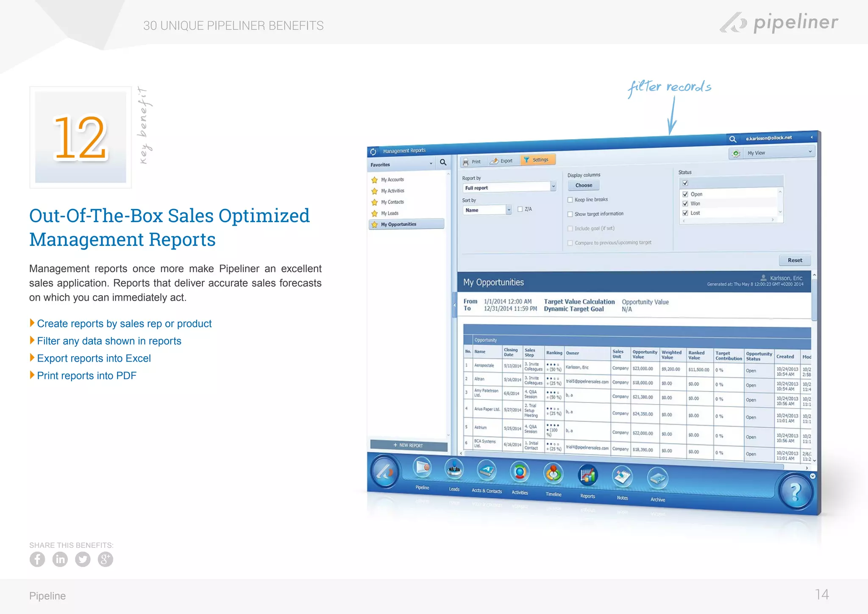Image resolution: width=868 pixels, height=614 pixels.
Task: Open the Activities dock icon
Action: [520, 472]
